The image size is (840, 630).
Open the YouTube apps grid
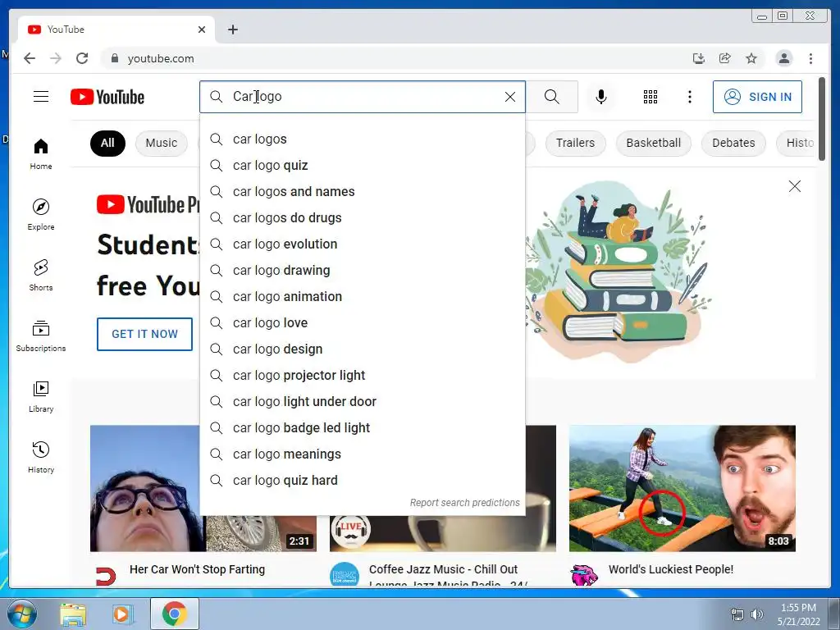(651, 97)
